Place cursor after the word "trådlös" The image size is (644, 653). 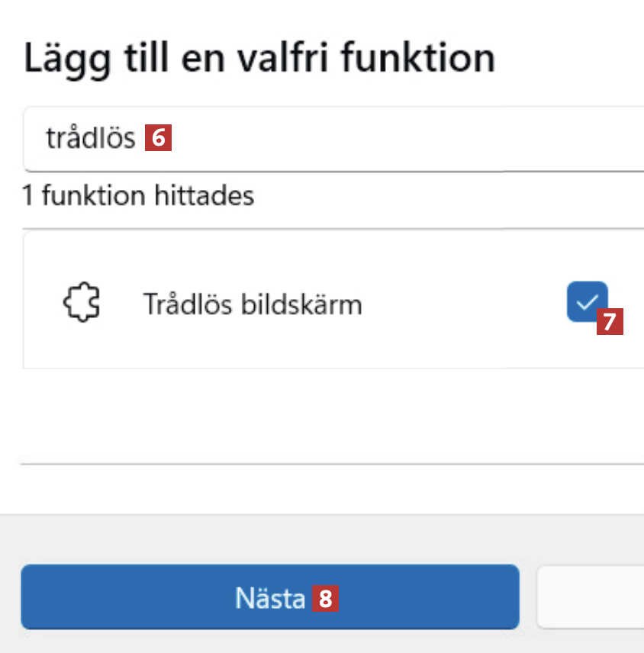pos(137,138)
